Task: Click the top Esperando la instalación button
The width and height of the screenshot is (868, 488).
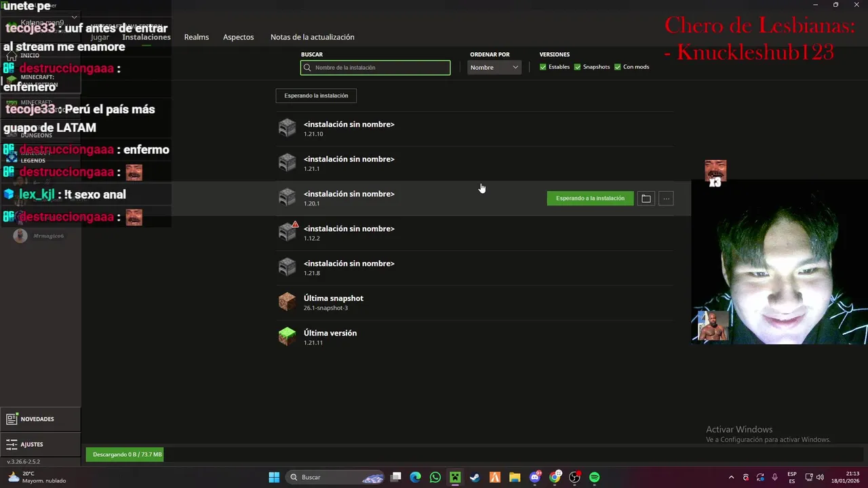Action: pyautogui.click(x=316, y=96)
